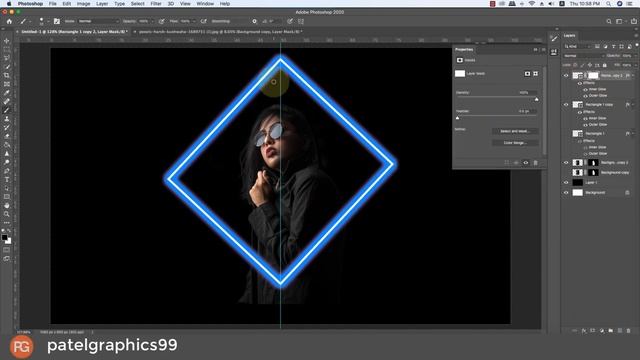The image size is (640, 360).
Task: Select the Brush tool in the left toolbar
Action: [7, 110]
